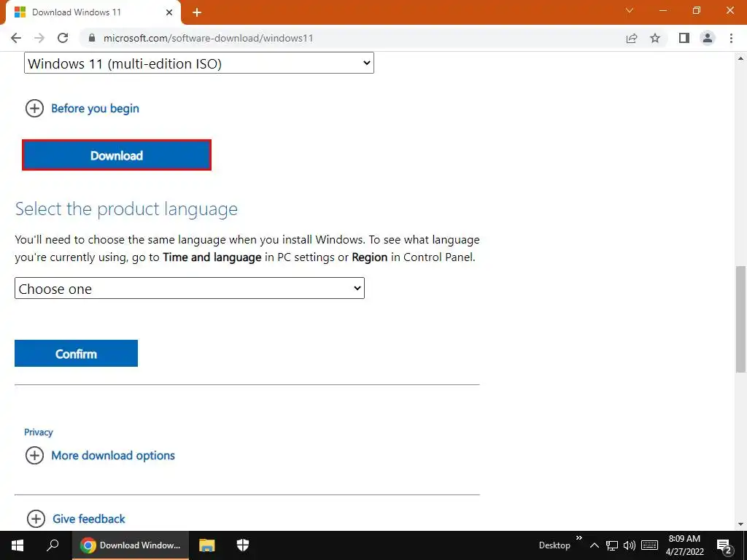Open the tab search chevron
Image resolution: width=747 pixels, height=560 pixels.
pos(630,10)
